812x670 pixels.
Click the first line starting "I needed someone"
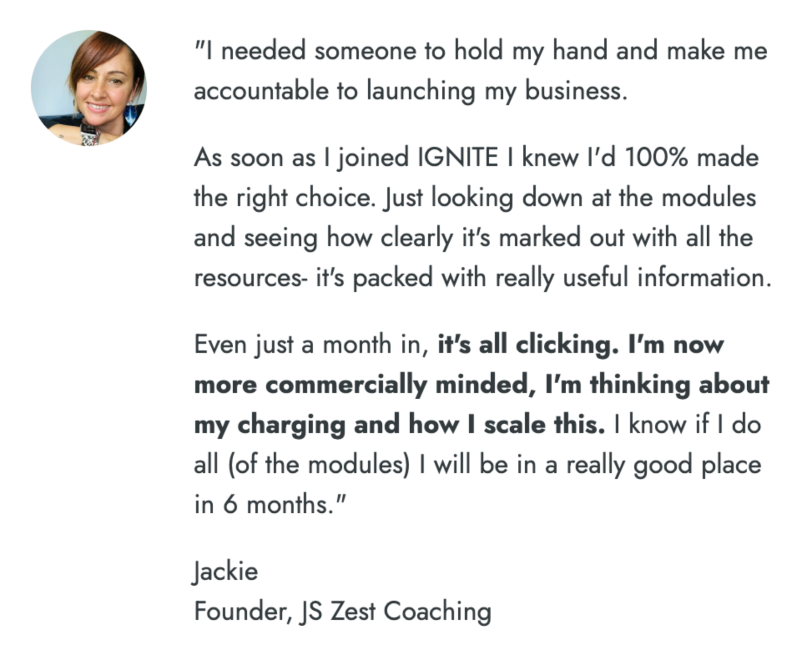(x=480, y=50)
